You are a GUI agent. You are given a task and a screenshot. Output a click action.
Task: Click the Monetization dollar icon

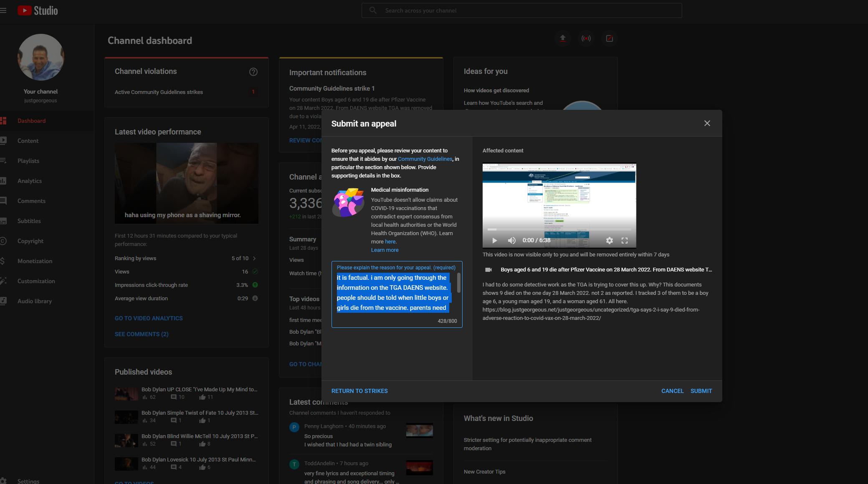[3, 261]
